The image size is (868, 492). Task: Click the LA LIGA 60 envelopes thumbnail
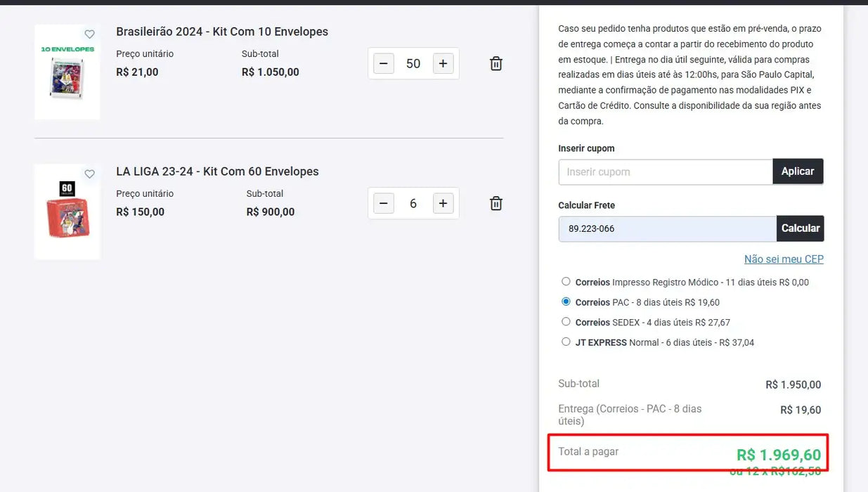67,211
